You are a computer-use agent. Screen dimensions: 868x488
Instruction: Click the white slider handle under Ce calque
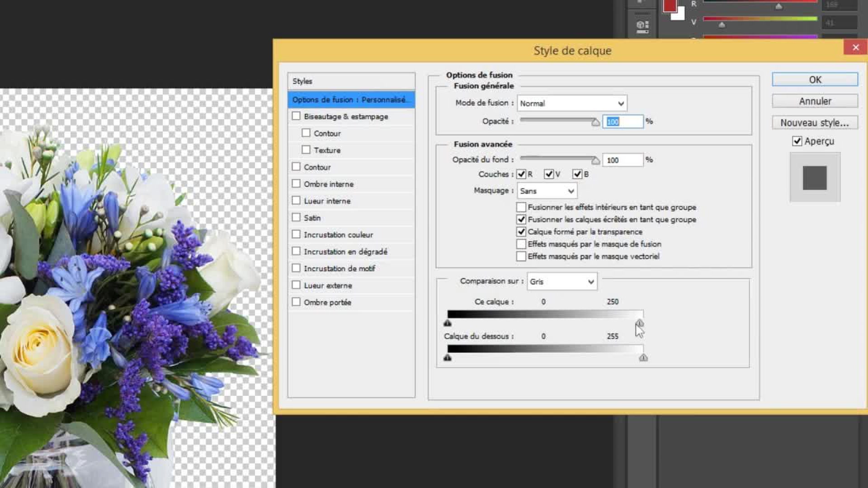(639, 323)
